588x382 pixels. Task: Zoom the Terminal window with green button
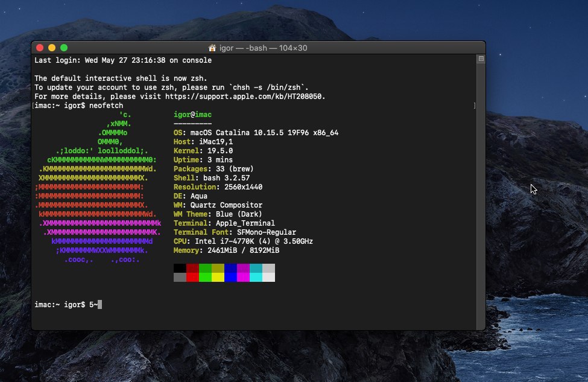coord(64,48)
